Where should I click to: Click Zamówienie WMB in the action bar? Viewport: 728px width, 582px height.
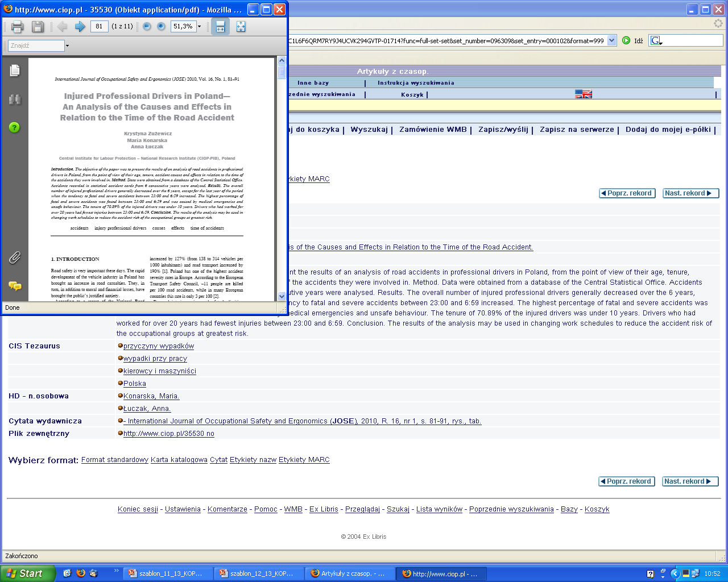coord(433,130)
